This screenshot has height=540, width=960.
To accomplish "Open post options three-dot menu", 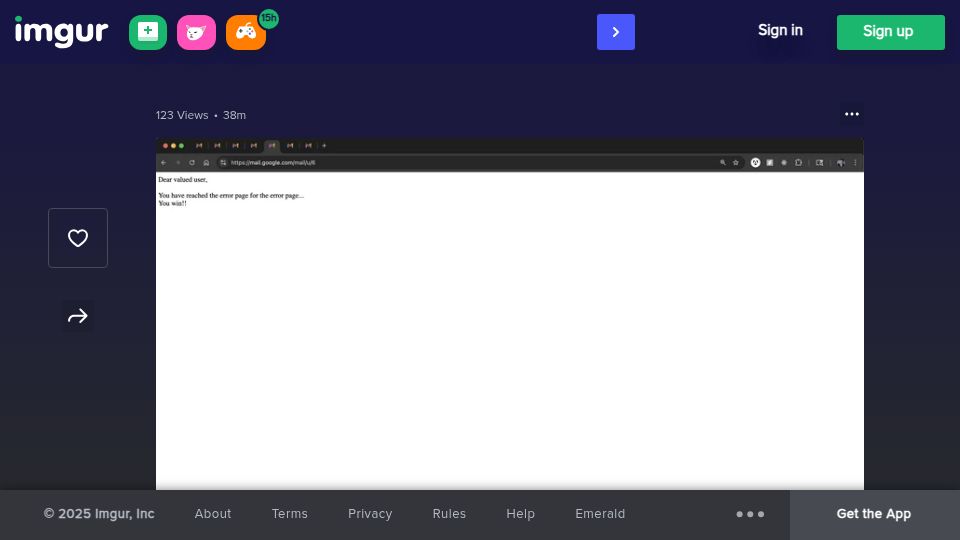I will tap(852, 114).
